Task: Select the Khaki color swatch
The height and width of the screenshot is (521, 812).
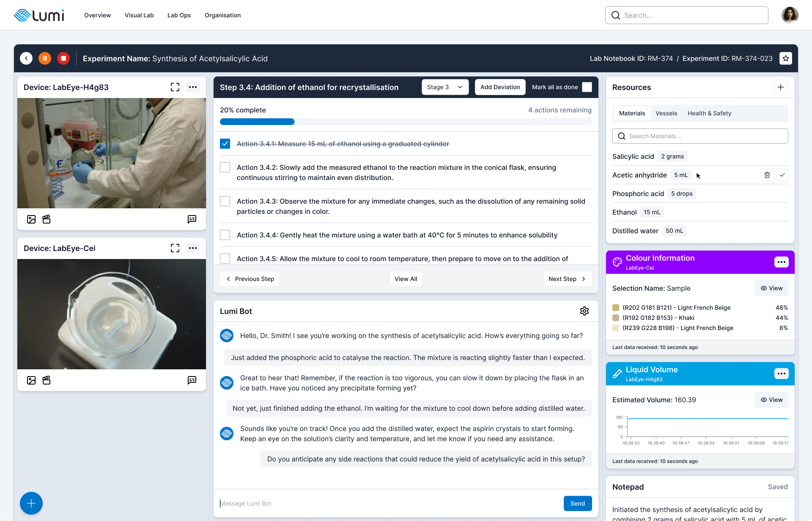Action: pos(616,318)
